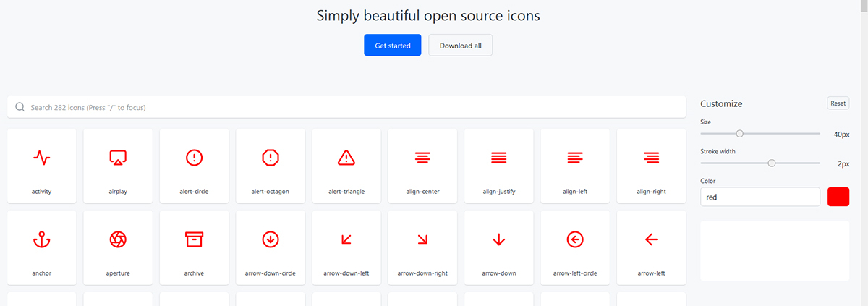Click the Stroke width label
The image size is (868, 306).
tap(718, 151)
